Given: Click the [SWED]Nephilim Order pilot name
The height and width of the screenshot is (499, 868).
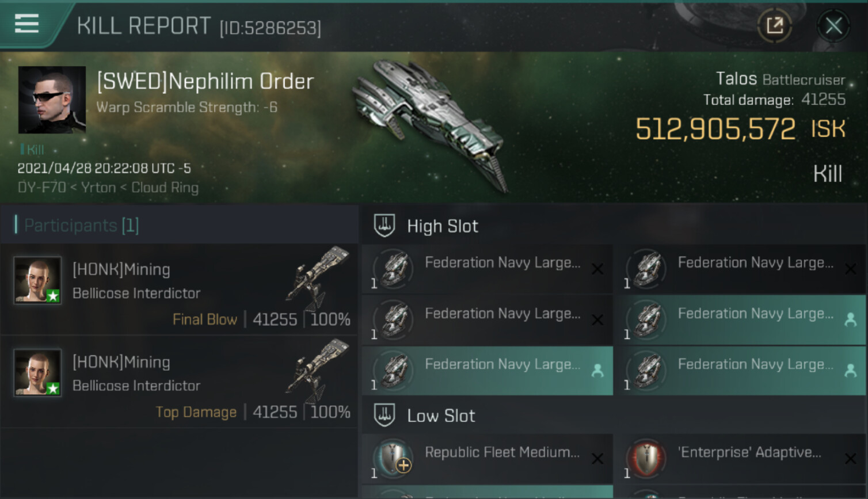Looking at the screenshot, I should (x=205, y=82).
